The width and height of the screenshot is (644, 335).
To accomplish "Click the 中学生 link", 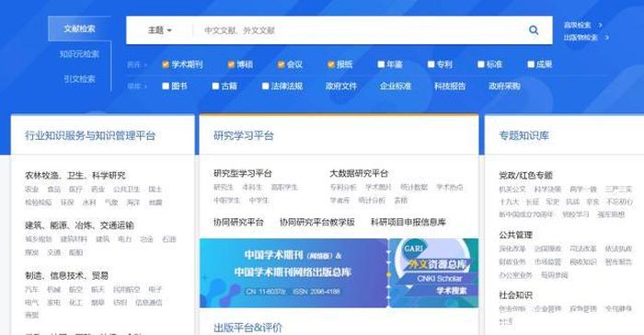I will coord(259,201).
